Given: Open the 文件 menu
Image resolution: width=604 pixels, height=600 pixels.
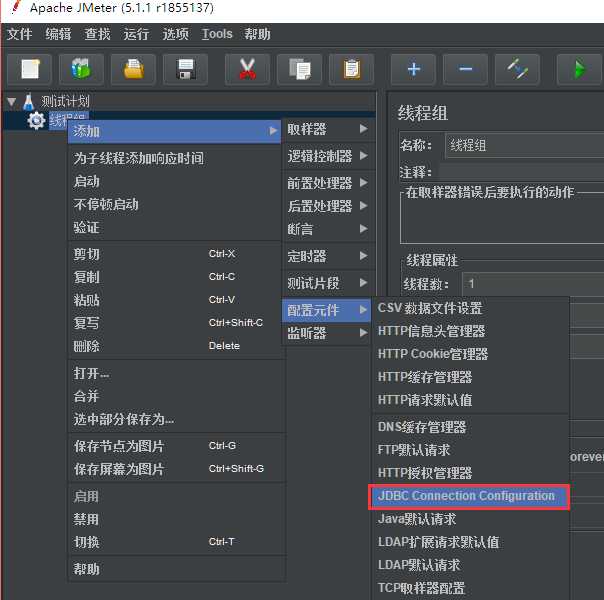Looking at the screenshot, I should pyautogui.click(x=19, y=34).
